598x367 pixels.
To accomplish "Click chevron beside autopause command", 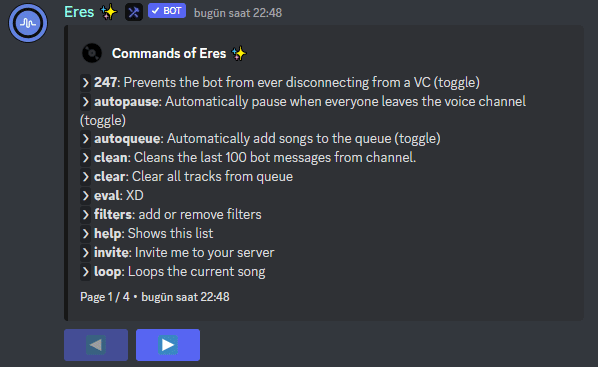I will pos(85,101).
